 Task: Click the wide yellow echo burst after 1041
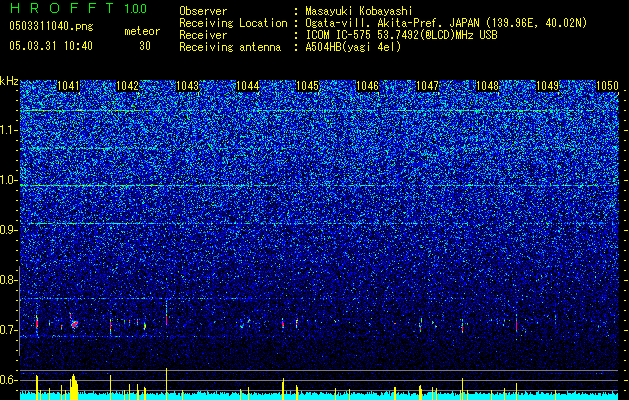click(x=74, y=387)
